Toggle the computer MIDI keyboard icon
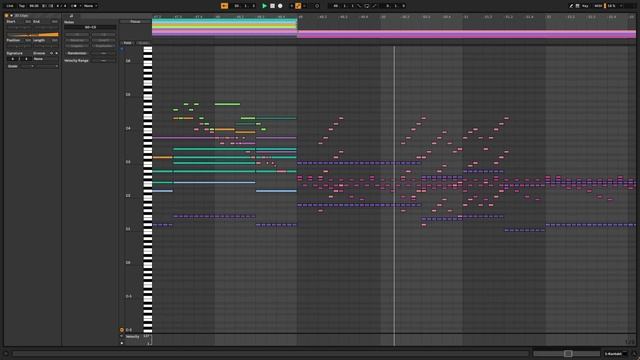Screen dimensions: 640x360 coord(578,6)
